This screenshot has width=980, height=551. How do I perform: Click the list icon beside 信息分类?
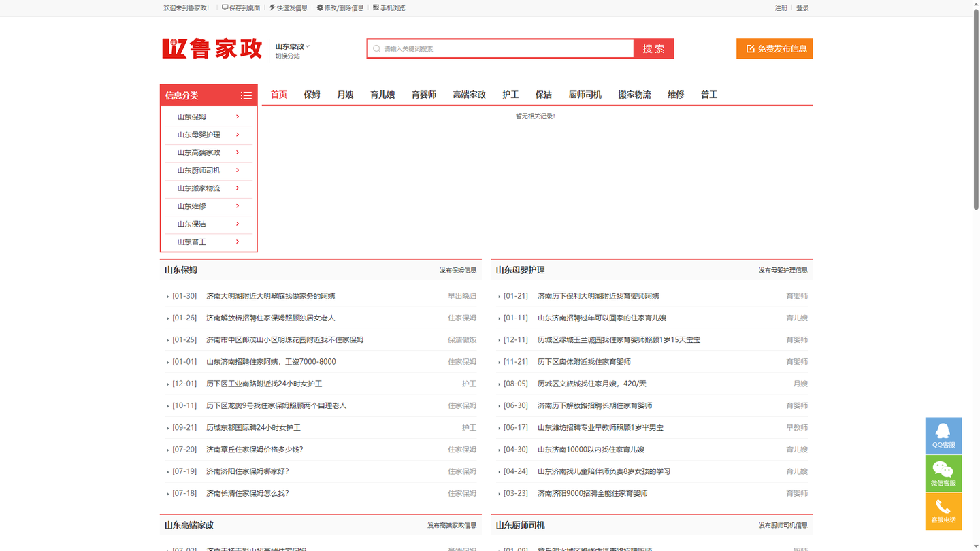pos(246,95)
